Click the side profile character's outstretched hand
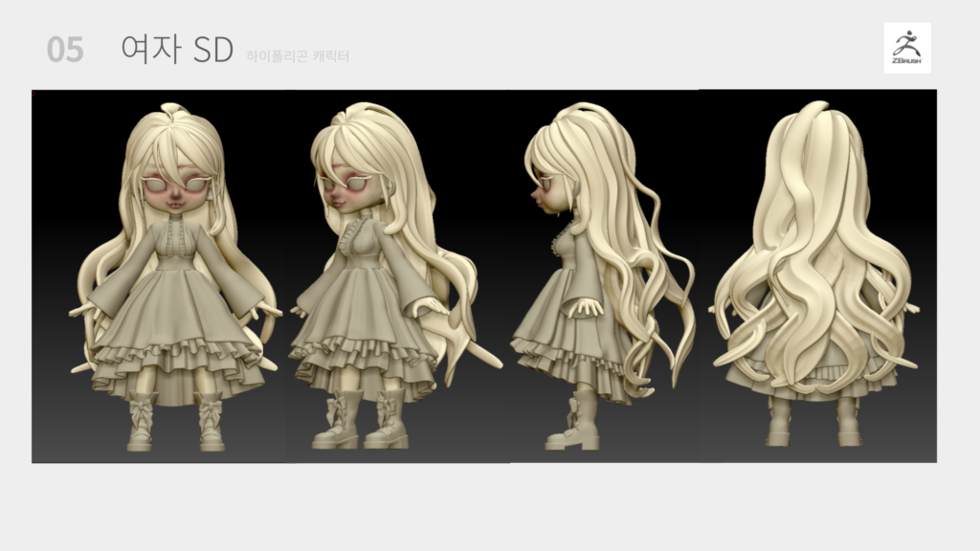Screen dimensions: 980x551 click(x=586, y=307)
